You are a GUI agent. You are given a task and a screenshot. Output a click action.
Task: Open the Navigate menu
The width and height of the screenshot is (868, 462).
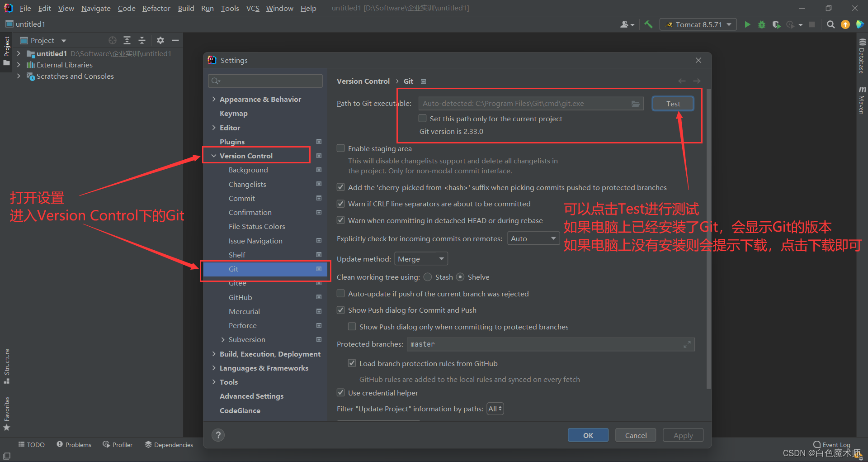[x=96, y=8]
